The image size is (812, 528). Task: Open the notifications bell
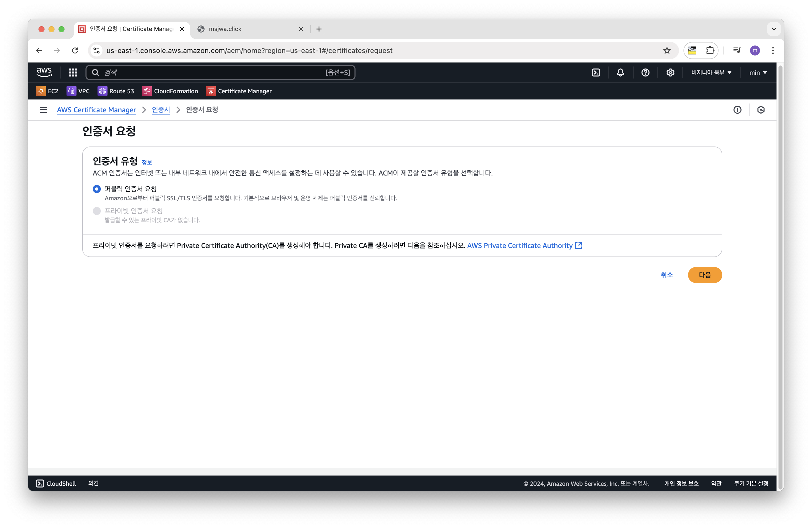[x=620, y=72]
